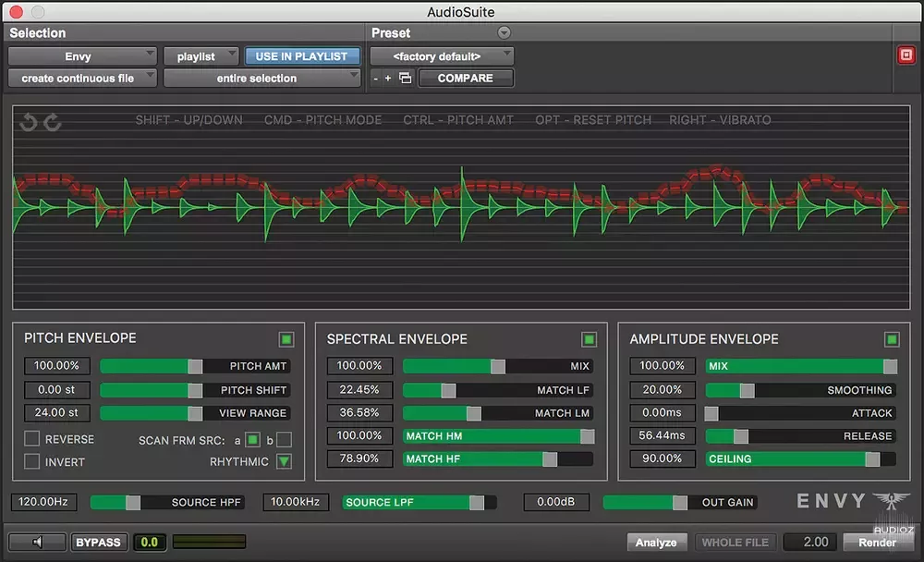Click the previous preset minus icon
This screenshot has width=924, height=562.
[375, 78]
